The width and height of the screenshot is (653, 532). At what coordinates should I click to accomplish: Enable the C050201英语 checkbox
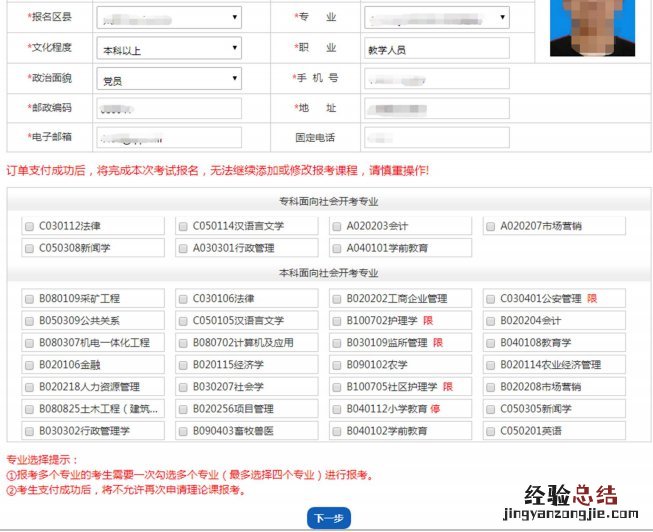491,431
